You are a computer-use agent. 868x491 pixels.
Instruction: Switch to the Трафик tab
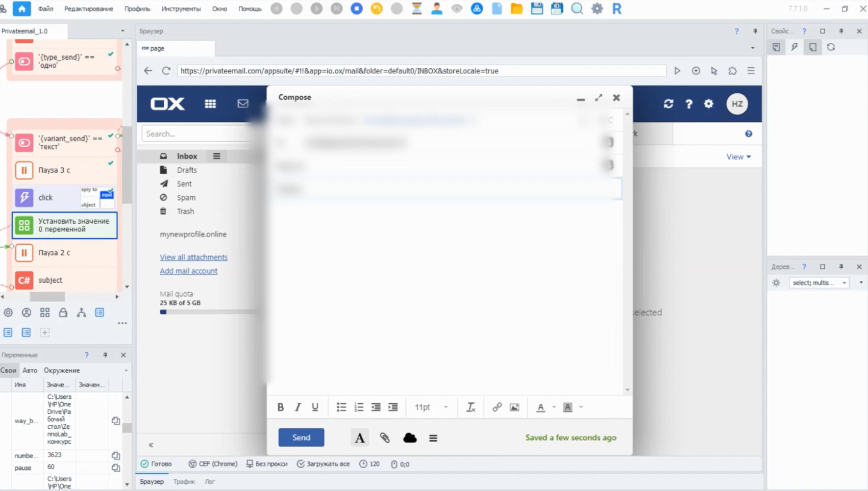[x=184, y=482]
